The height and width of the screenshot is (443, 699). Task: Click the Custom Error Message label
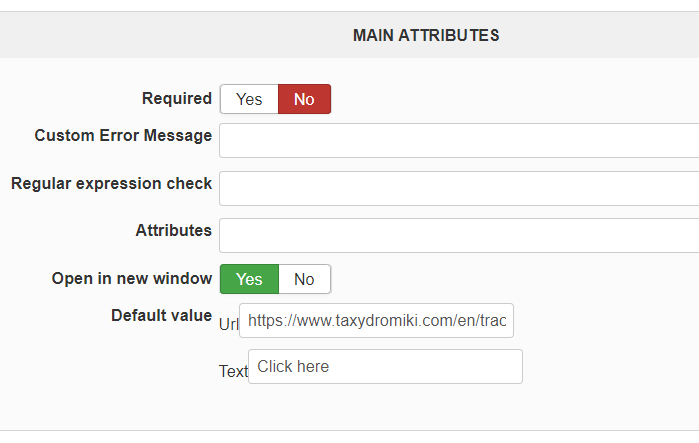123,135
